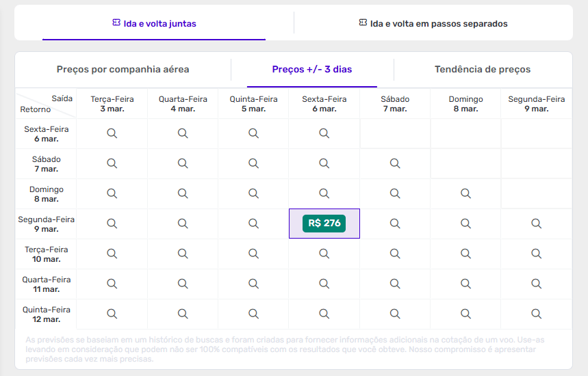Search Quinta 5 mar. departure with Domingo 8 mar. return

[253, 193]
